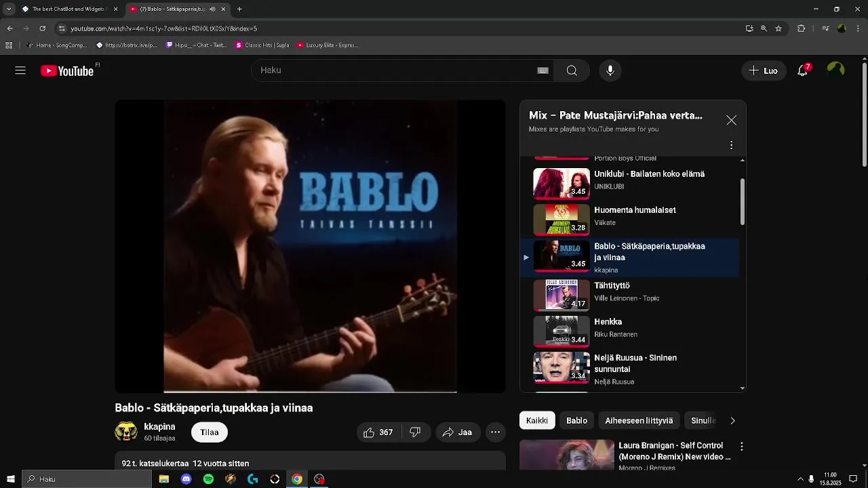Open the YouTube hamburger guide menu
The image size is (868, 488).
(x=20, y=70)
